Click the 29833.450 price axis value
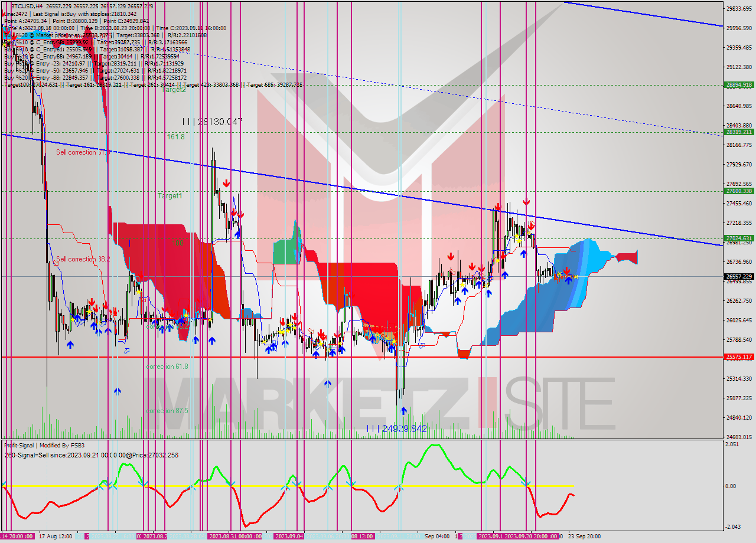This screenshot has height=543, width=756. (739, 8)
